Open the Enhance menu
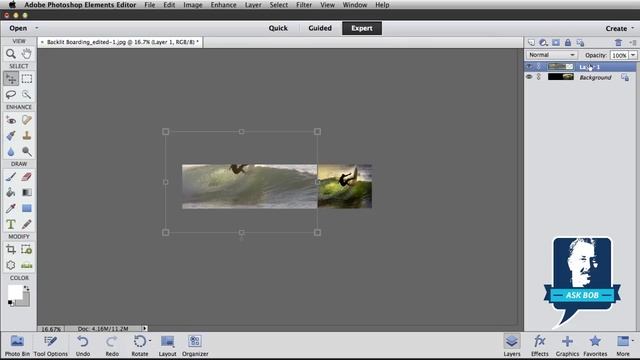640x360 pixels. 223,5
